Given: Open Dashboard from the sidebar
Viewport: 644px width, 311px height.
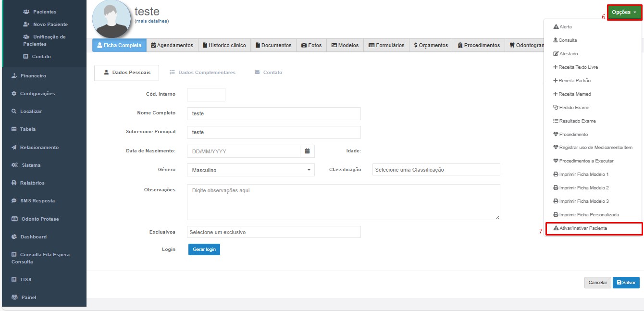Looking at the screenshot, I should [33, 237].
